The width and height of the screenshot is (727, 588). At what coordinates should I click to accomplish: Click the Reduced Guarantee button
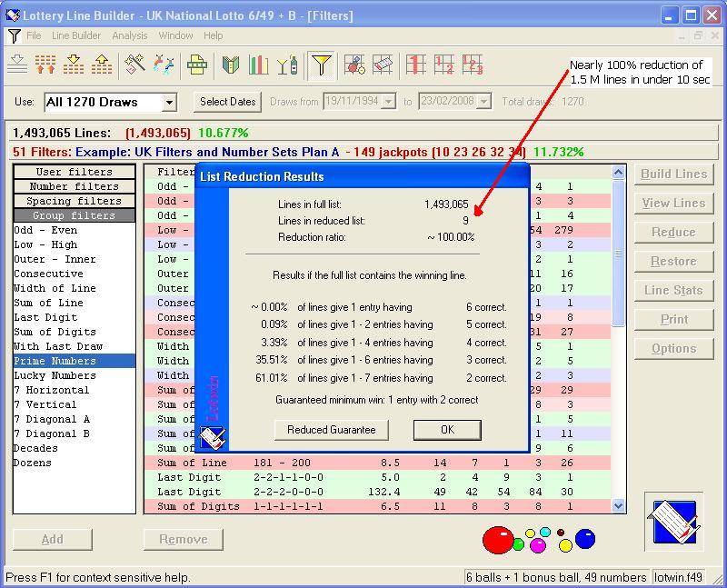coord(331,430)
